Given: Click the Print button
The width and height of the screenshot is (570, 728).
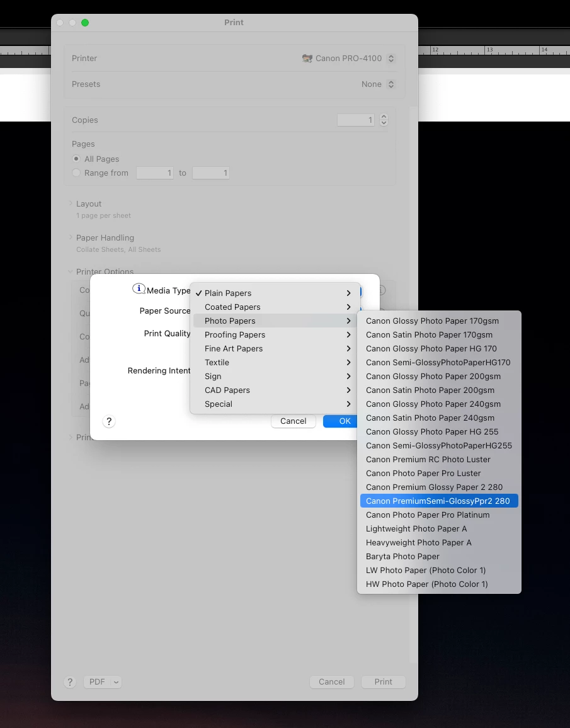Looking at the screenshot, I should click(384, 681).
